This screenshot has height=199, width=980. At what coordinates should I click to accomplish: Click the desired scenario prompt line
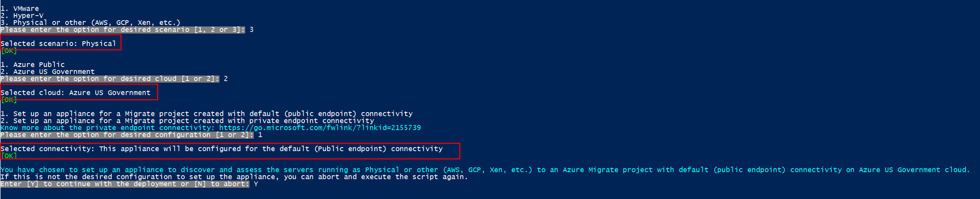point(122,30)
